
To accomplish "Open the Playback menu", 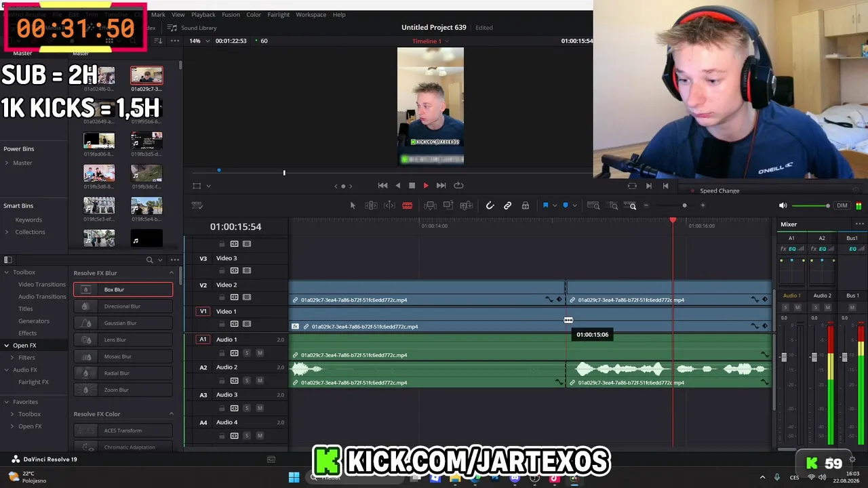I will (x=203, y=14).
